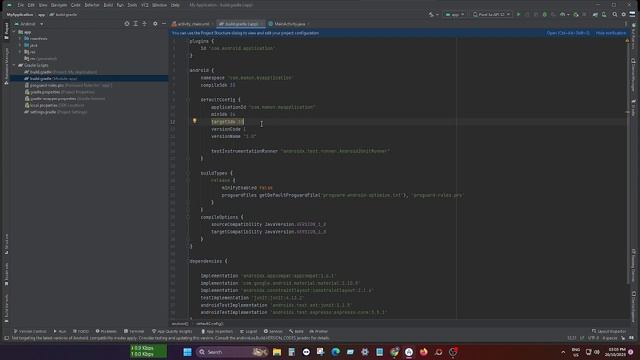
Task: Open Version Control tool window button
Action: coord(30,331)
